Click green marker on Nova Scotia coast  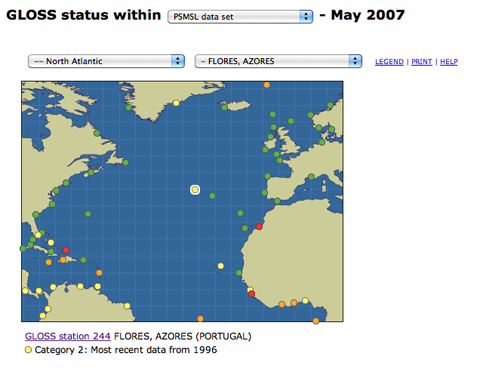pyautogui.click(x=91, y=172)
